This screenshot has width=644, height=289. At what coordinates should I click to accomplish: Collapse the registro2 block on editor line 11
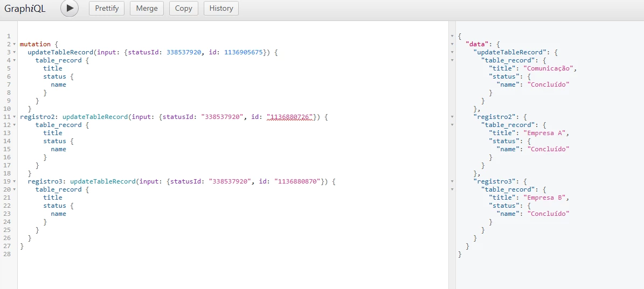pos(15,117)
